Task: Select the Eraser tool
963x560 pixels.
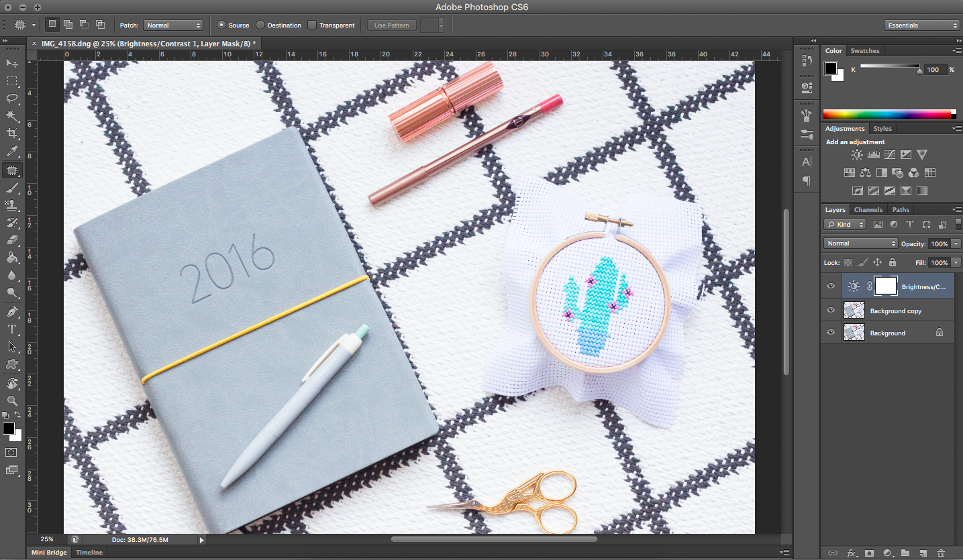Action: pyautogui.click(x=12, y=240)
